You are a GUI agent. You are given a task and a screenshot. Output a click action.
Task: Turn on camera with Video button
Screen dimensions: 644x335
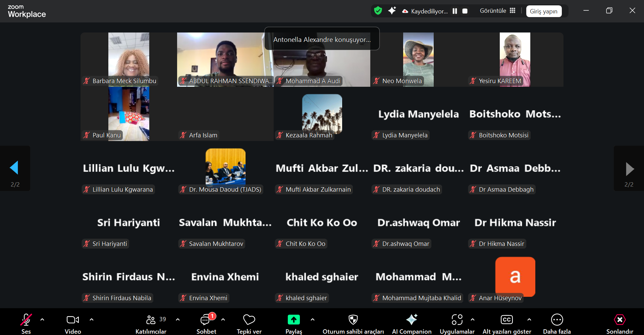73,320
